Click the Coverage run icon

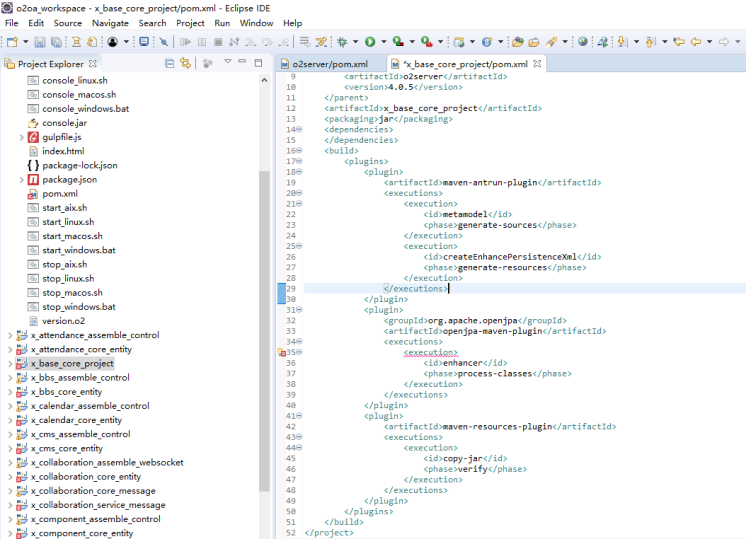point(398,42)
